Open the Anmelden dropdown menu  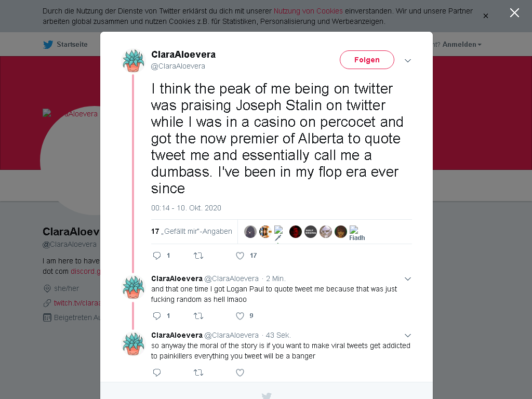[x=462, y=45]
